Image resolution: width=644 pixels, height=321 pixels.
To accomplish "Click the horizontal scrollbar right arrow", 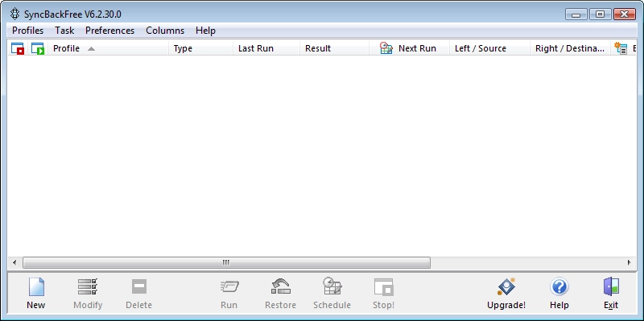I will [x=630, y=263].
